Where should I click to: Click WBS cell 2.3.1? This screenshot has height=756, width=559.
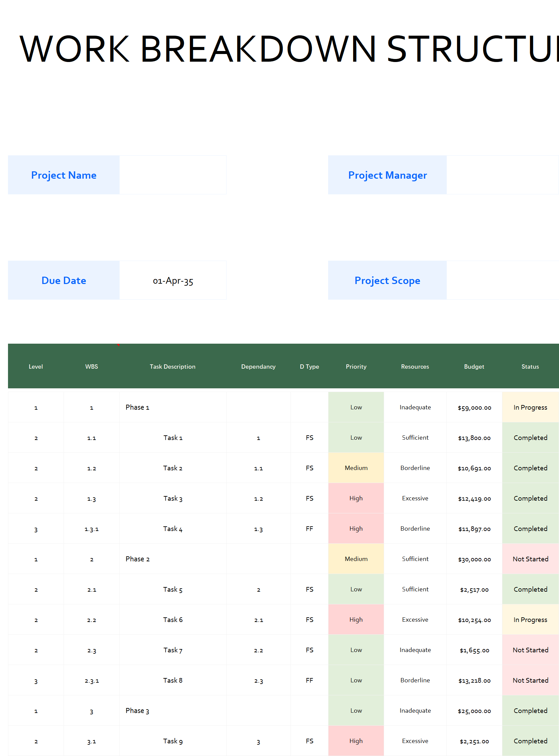[x=92, y=680]
